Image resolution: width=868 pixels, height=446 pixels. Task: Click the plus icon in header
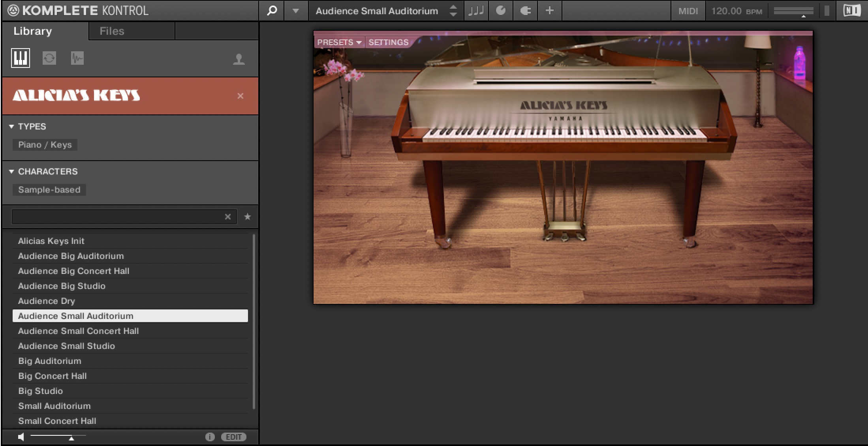click(549, 11)
